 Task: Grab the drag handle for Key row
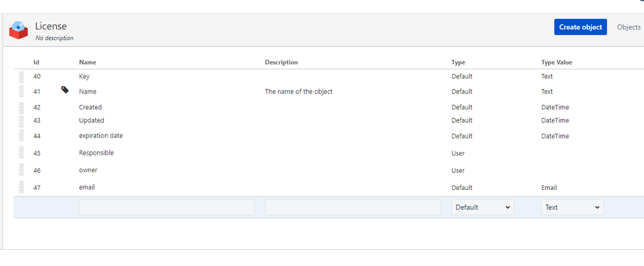(21, 77)
